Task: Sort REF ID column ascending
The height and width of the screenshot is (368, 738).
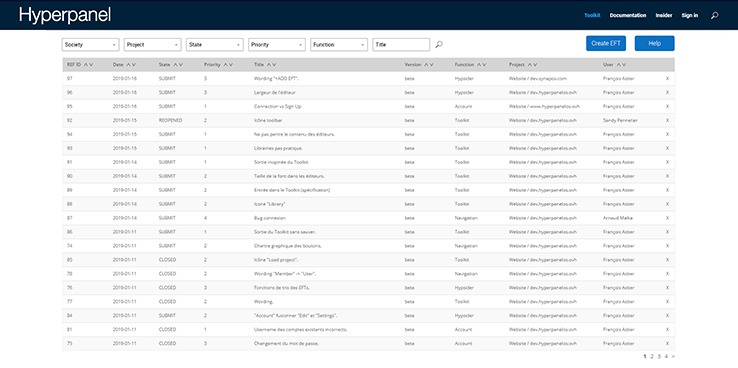Action: coord(86,64)
